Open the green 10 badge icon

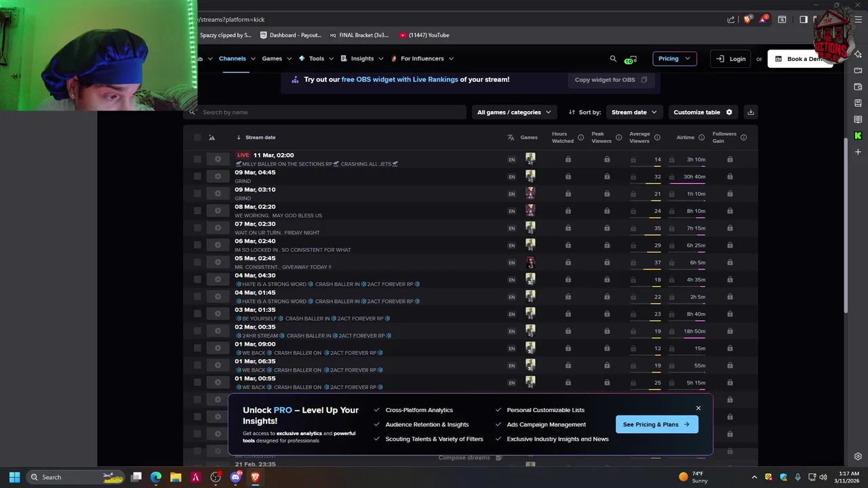[631, 60]
